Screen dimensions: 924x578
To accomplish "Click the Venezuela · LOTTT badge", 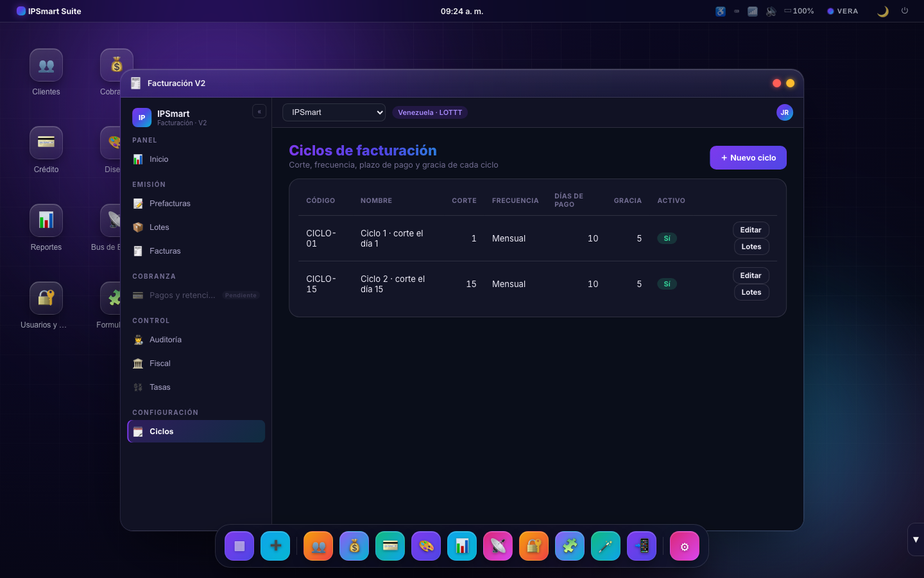I will point(430,112).
